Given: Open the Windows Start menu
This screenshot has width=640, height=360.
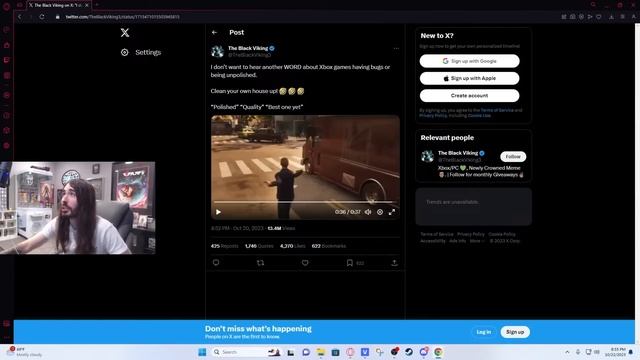Looking at the screenshot, I should tap(202, 352).
